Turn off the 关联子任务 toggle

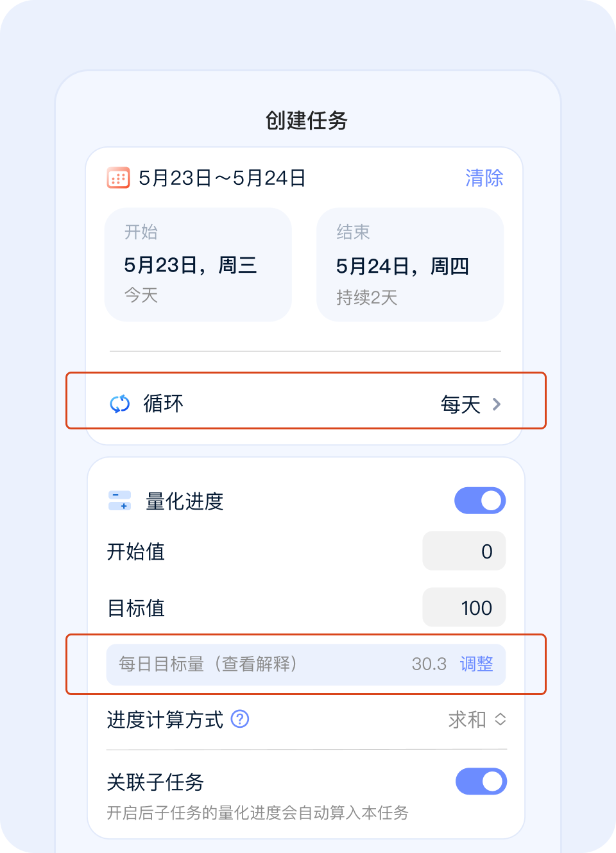pyautogui.click(x=481, y=781)
